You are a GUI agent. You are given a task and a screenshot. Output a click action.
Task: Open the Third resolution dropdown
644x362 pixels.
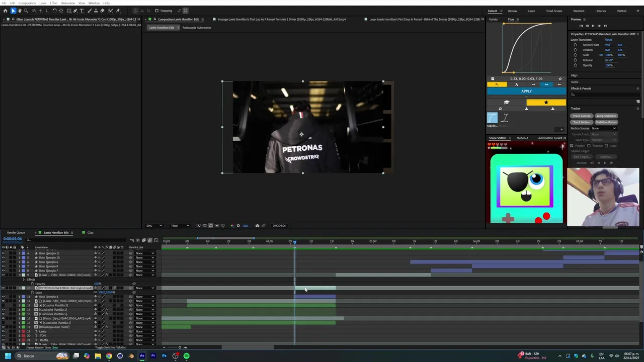[180, 226]
